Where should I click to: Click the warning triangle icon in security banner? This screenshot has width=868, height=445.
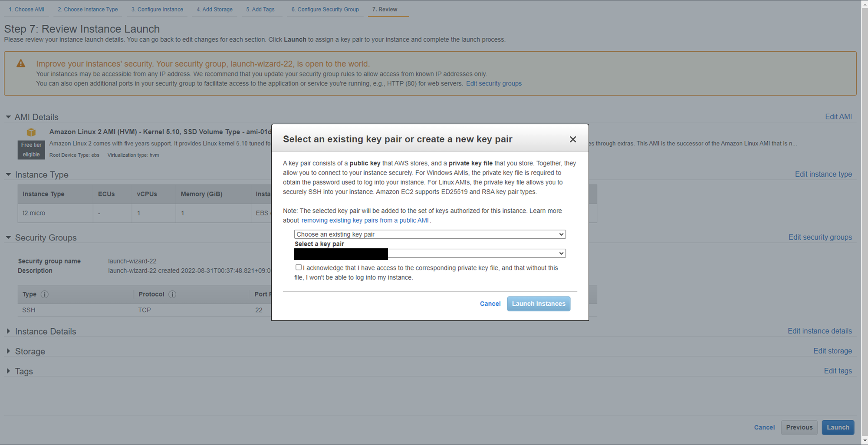(x=21, y=63)
